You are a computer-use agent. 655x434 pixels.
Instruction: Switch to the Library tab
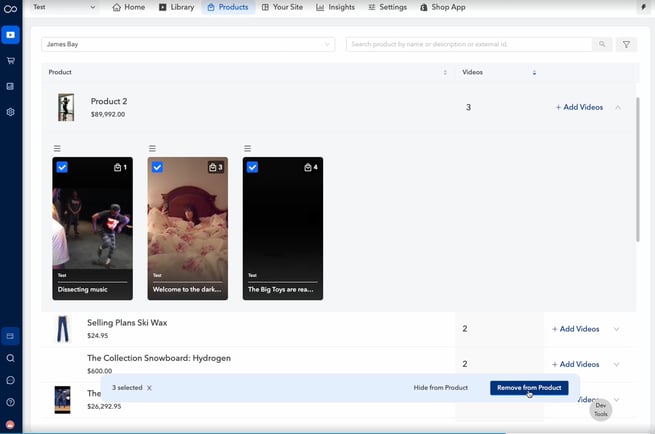pos(177,7)
